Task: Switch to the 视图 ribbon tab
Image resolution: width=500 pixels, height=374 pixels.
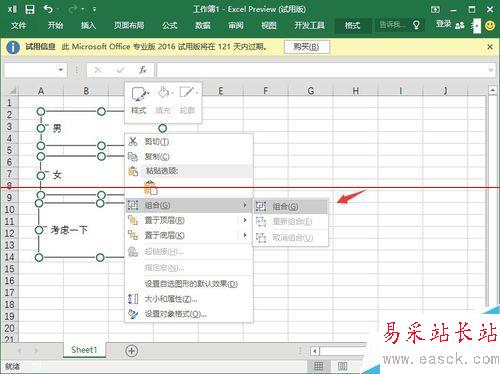Action: 269,25
